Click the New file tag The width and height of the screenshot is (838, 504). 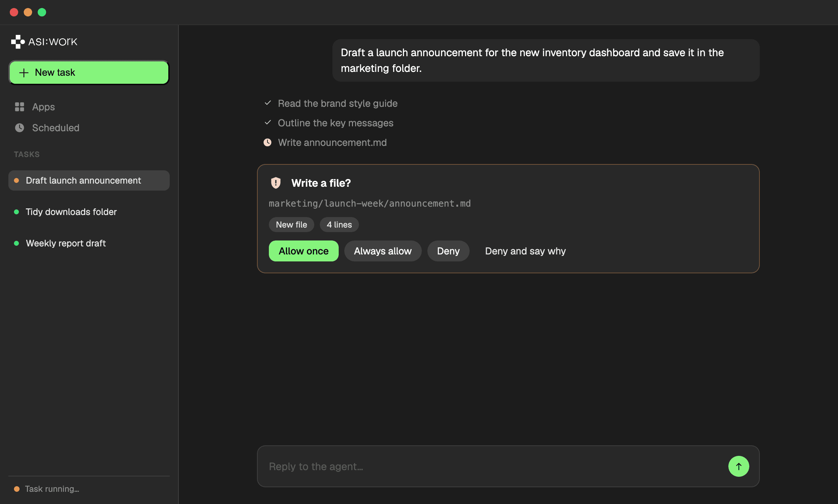point(292,224)
